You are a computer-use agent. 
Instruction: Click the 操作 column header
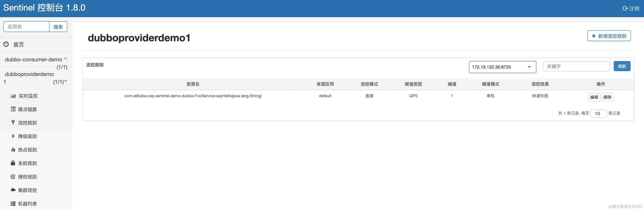click(x=601, y=84)
